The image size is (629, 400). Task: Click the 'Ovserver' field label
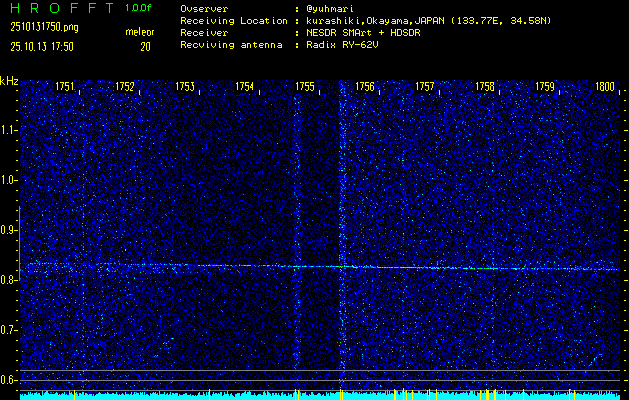(204, 9)
